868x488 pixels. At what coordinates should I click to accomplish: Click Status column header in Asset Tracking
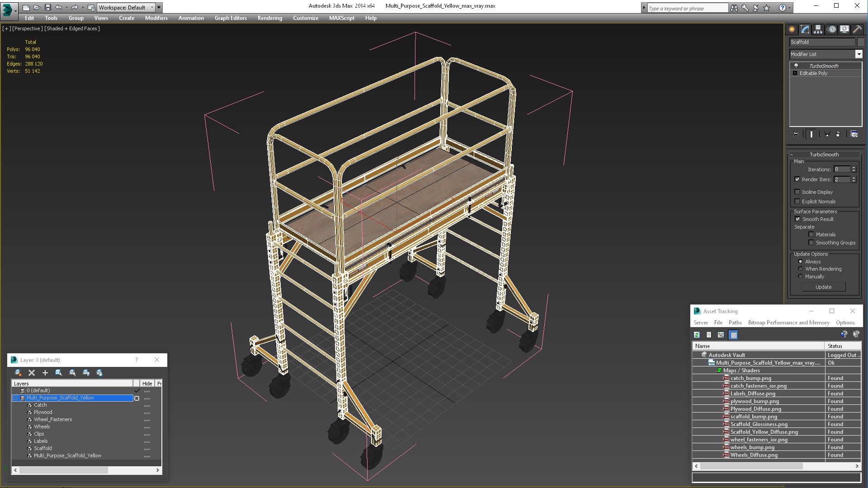[x=843, y=346]
